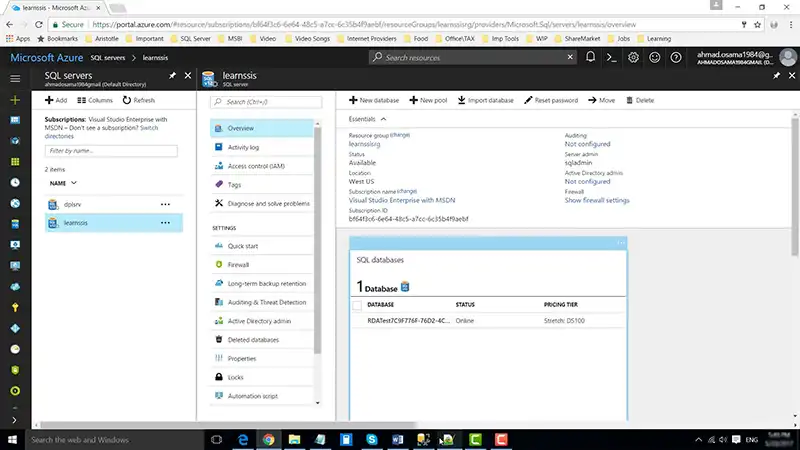Click the Search resources field
The height and width of the screenshot is (450, 800).
coord(473,58)
